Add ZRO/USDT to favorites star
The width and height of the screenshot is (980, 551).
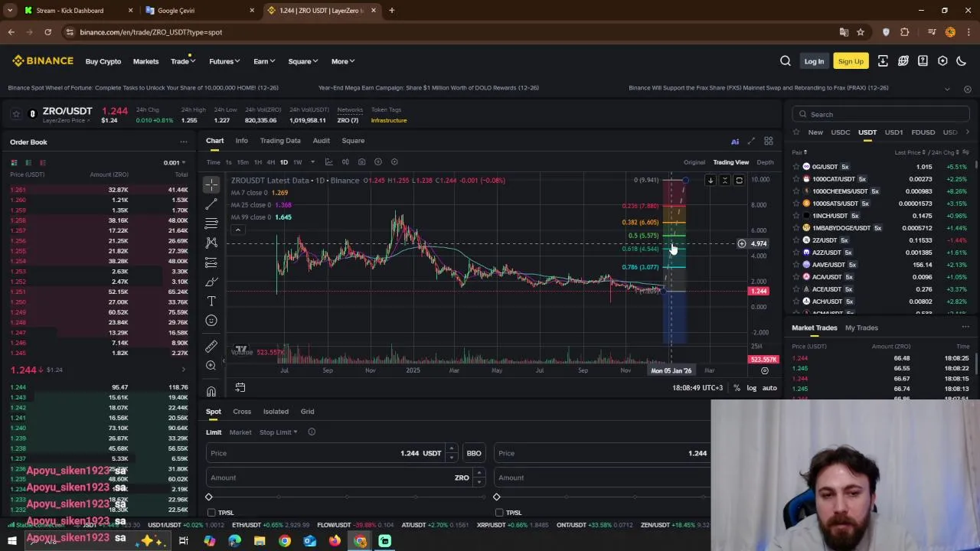point(16,114)
